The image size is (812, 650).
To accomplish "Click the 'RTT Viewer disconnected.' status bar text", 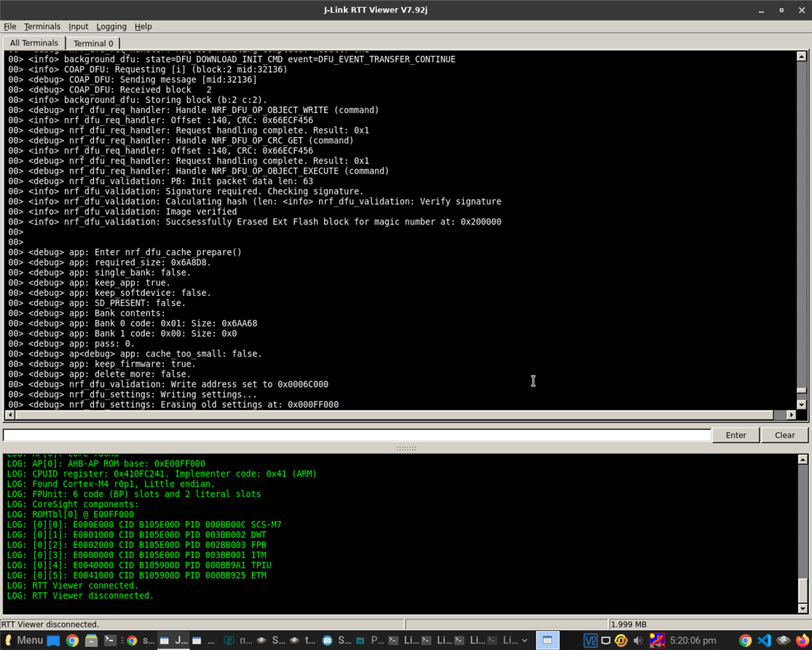I will tap(50, 624).
